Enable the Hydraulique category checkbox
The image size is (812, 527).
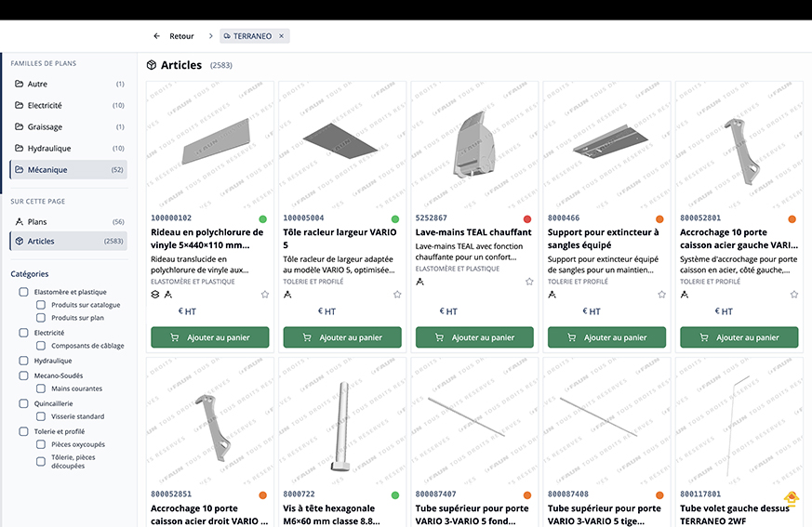[24, 361]
